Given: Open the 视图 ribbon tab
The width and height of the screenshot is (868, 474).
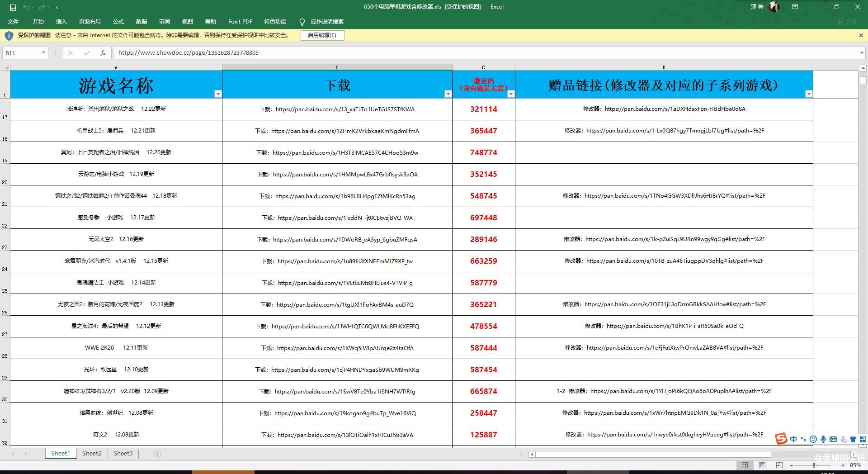Looking at the screenshot, I should 187,21.
